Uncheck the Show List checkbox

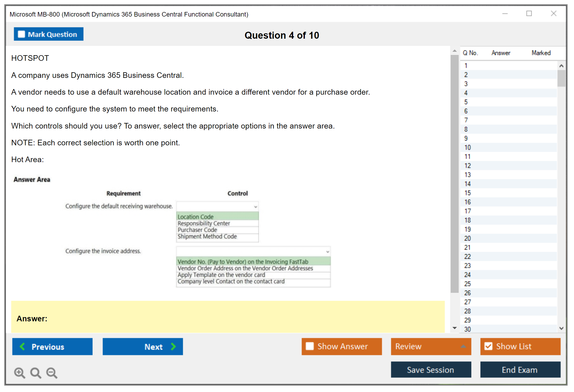(488, 346)
